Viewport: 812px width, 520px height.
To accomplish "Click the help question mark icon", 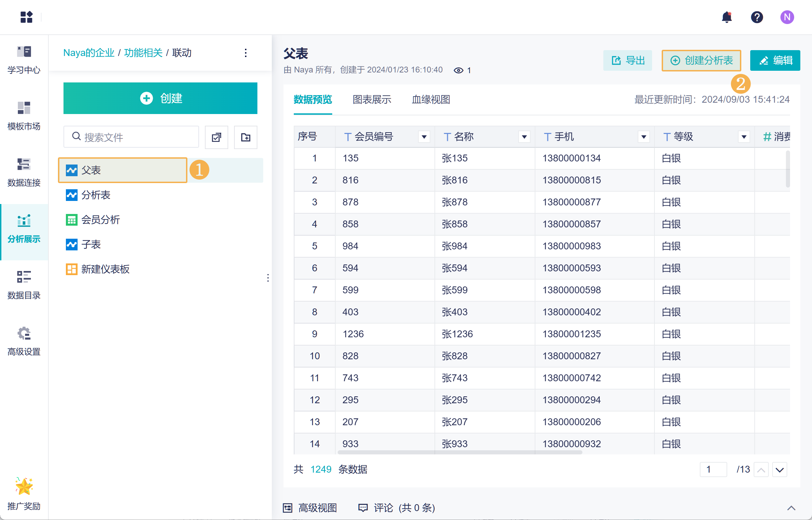I will (757, 17).
